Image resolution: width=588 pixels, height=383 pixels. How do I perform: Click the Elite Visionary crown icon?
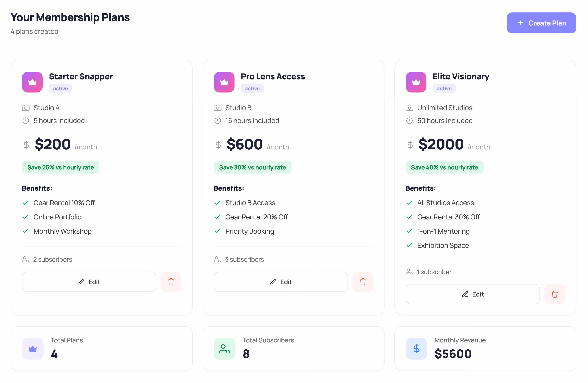pos(416,82)
